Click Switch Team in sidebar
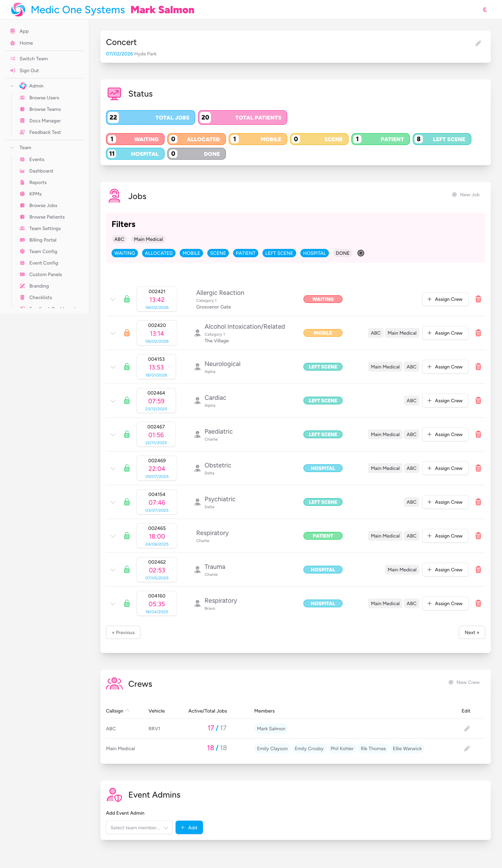The image size is (502, 868). (x=34, y=59)
